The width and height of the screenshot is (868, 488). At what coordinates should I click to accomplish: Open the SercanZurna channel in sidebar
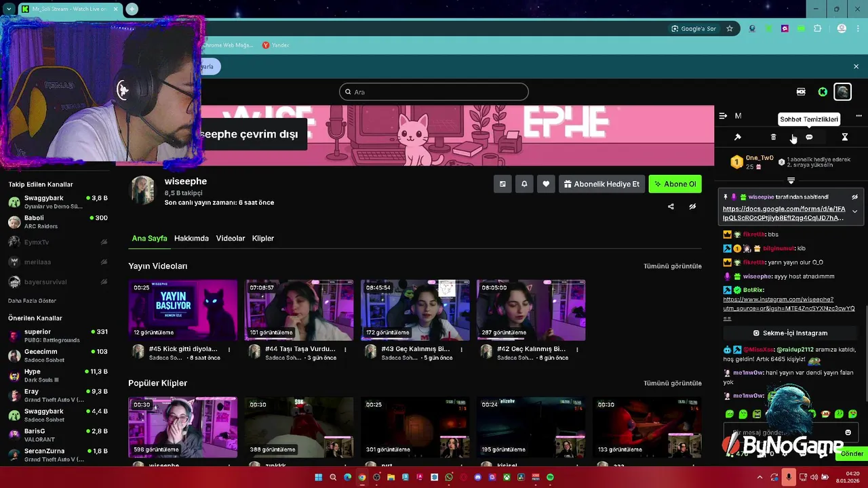coord(58,455)
